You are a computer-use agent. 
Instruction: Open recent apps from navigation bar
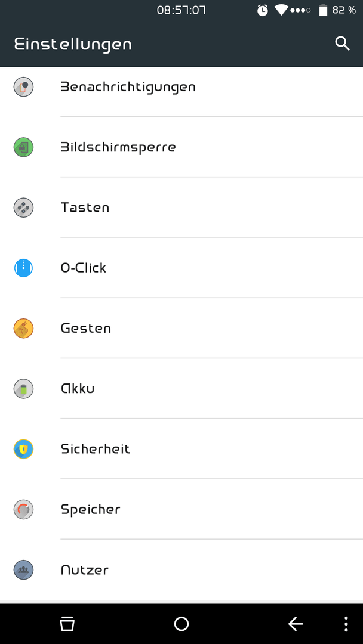[67, 624]
